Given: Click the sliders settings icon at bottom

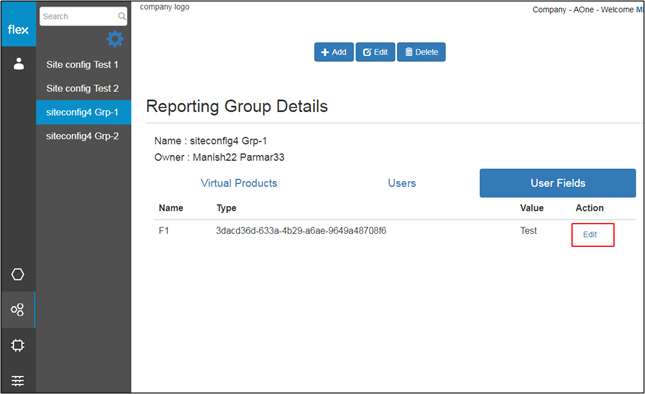Looking at the screenshot, I should pos(18,381).
